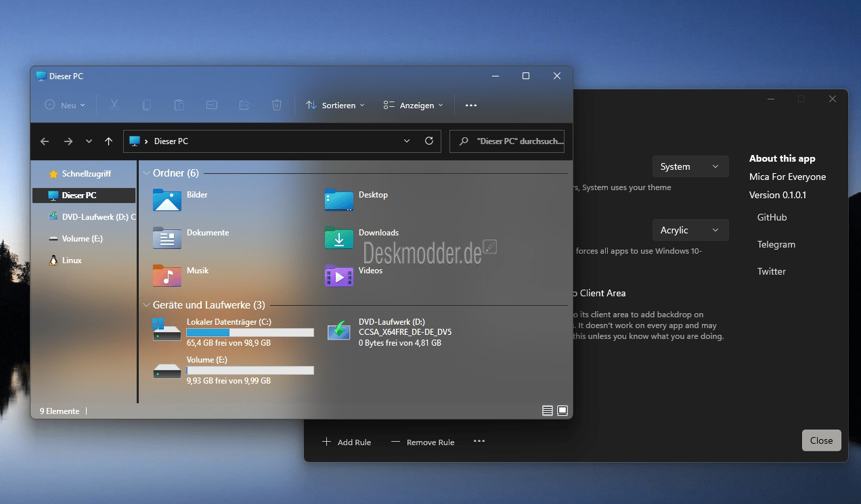Navigate up to the parent folder
Viewport: 861px width, 504px height.
coord(108,141)
